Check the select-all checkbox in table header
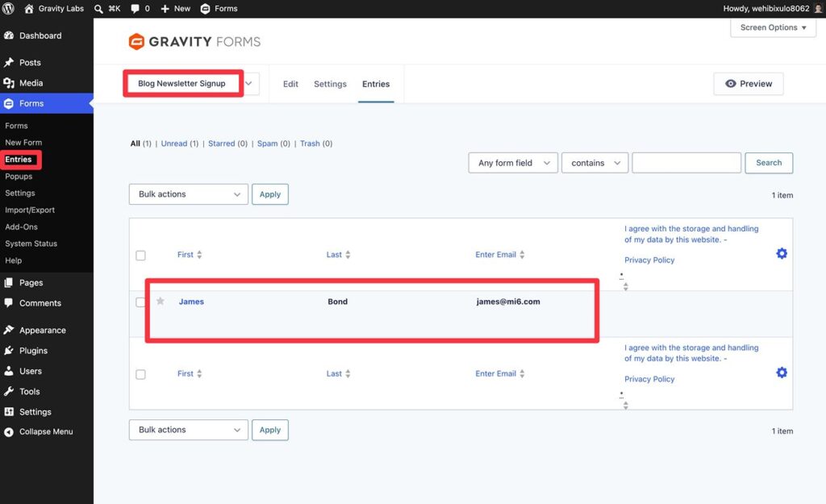The width and height of the screenshot is (826, 504). (x=140, y=256)
